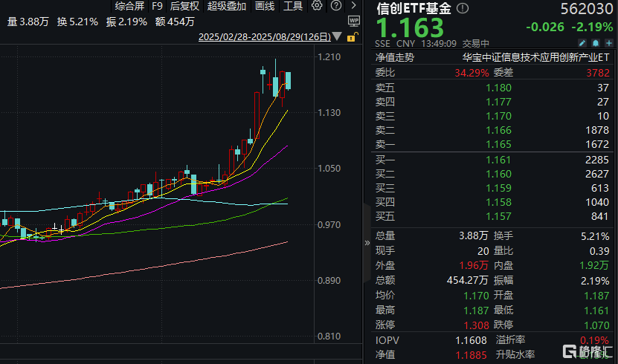618x364 pixels.
Task: Click the WP monitor icon
Action: point(353,21)
